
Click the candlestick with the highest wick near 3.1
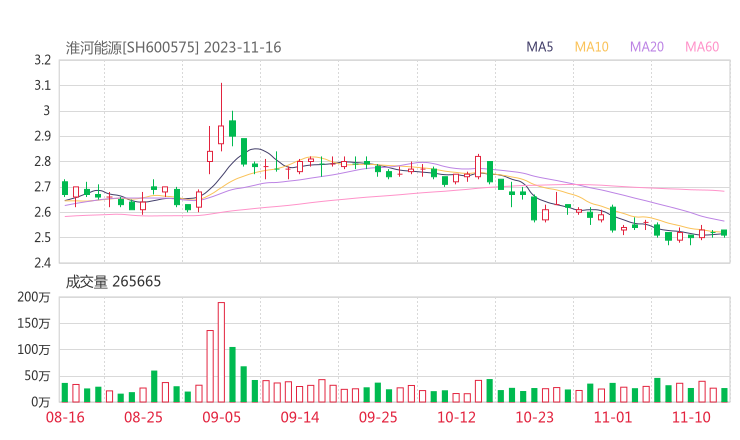(221, 117)
